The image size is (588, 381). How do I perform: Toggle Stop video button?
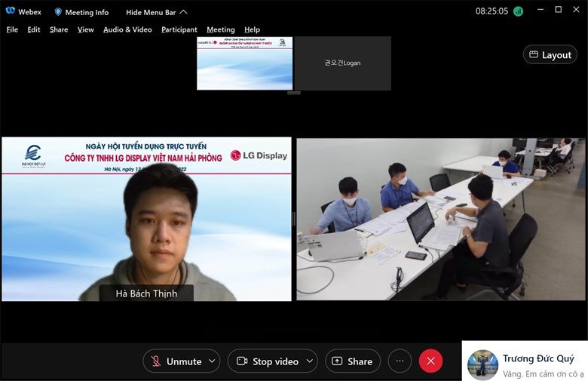pos(267,361)
